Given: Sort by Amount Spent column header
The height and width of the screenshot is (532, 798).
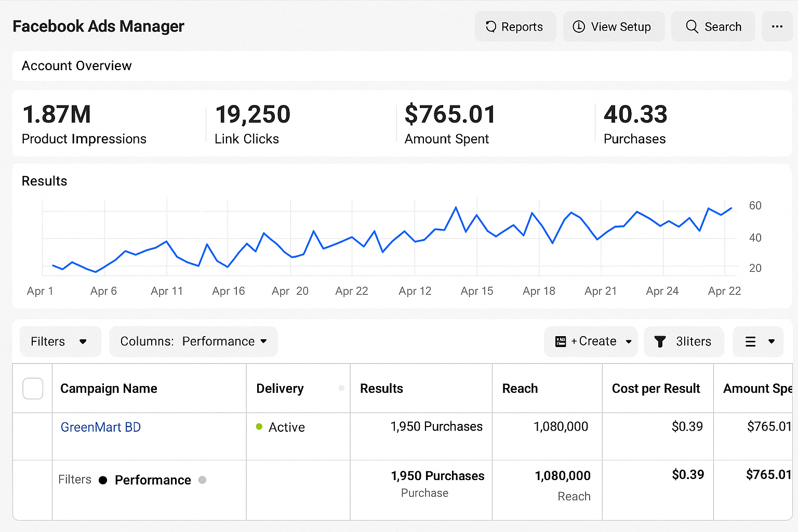Looking at the screenshot, I should [757, 389].
